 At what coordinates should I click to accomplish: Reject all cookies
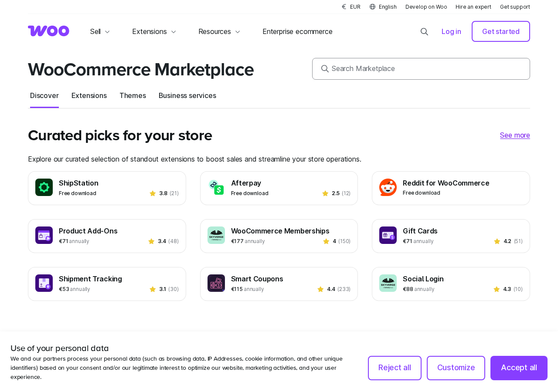coord(395,368)
